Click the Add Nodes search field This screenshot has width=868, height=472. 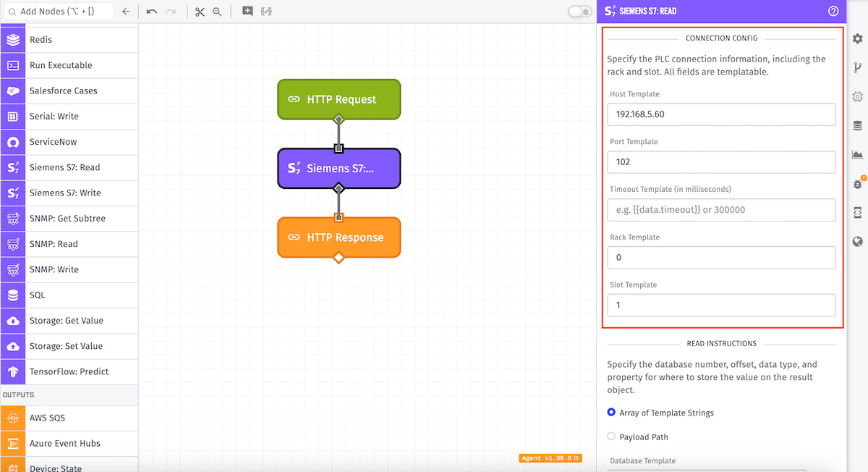pyautogui.click(x=59, y=12)
